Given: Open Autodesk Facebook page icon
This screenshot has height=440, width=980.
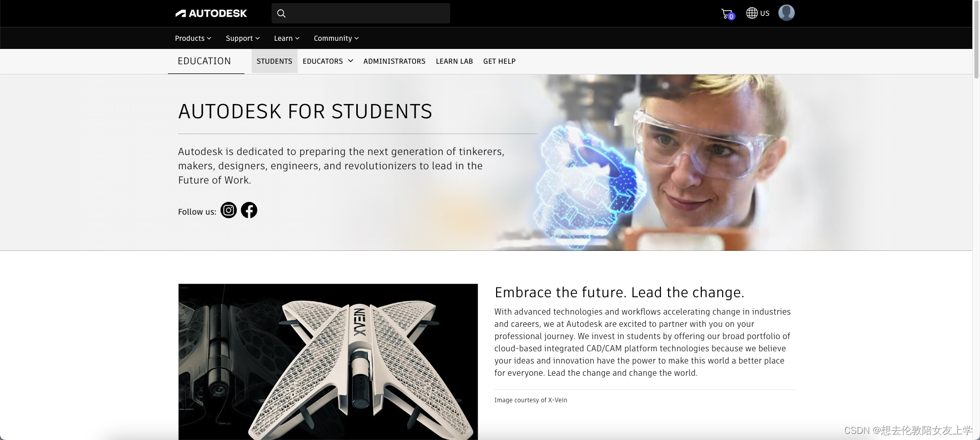Looking at the screenshot, I should tap(249, 210).
